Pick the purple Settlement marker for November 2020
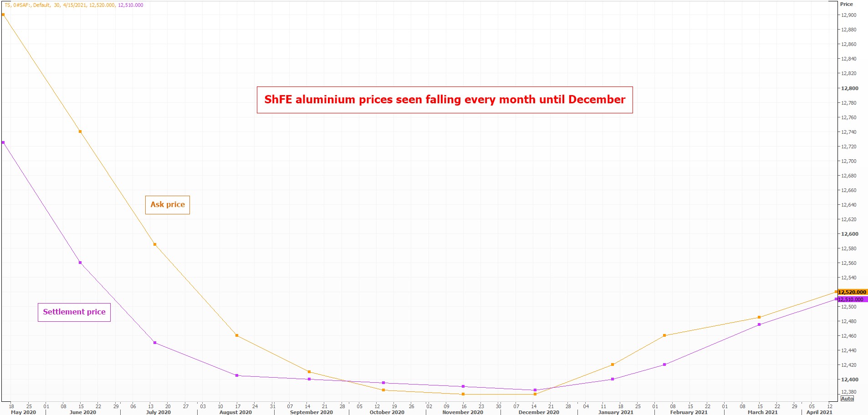The image size is (868, 415). coord(463,386)
